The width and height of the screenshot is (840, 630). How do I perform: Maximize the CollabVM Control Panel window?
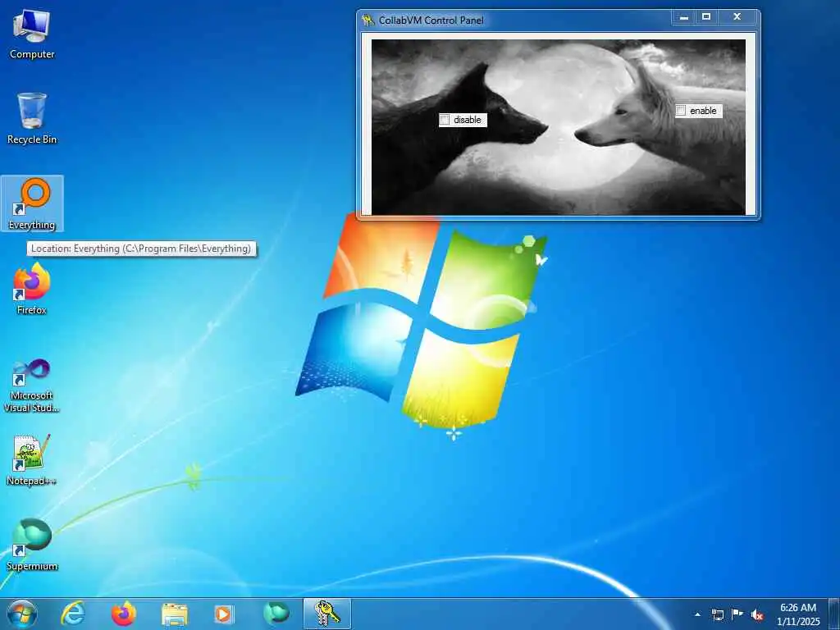[x=706, y=17]
